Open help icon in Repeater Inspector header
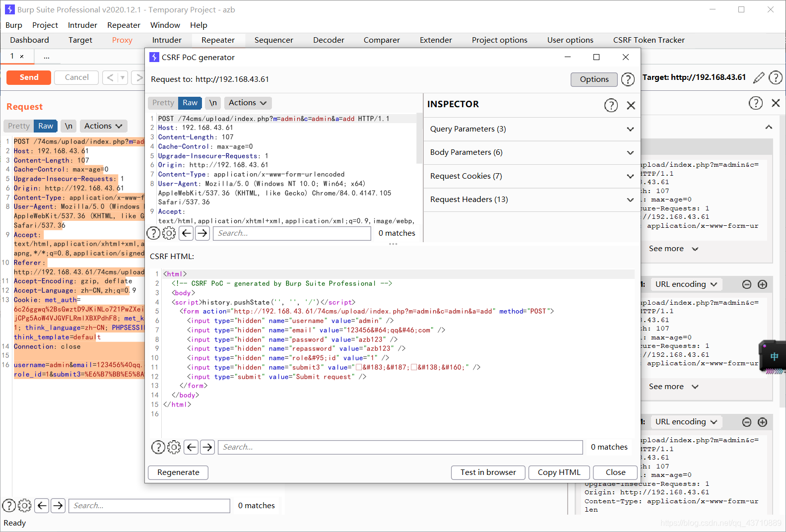 pyautogui.click(x=755, y=103)
